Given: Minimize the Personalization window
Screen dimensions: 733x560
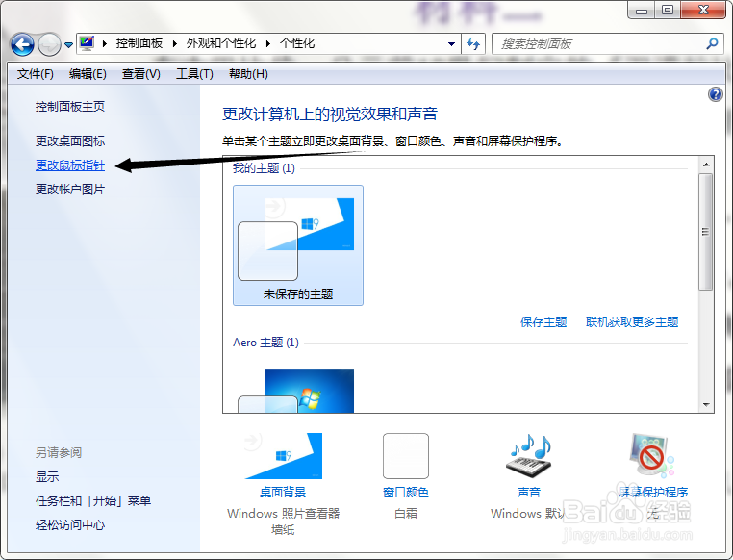Looking at the screenshot, I should pos(642,10).
